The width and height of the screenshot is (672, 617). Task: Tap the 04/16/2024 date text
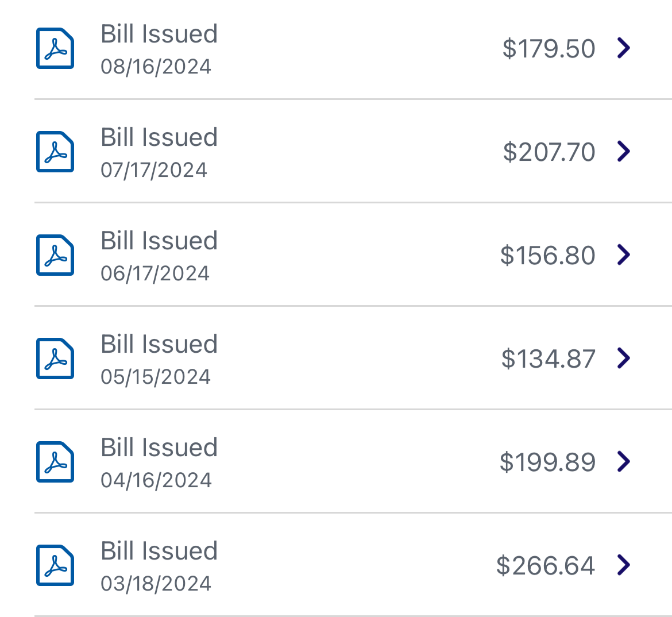point(156,480)
